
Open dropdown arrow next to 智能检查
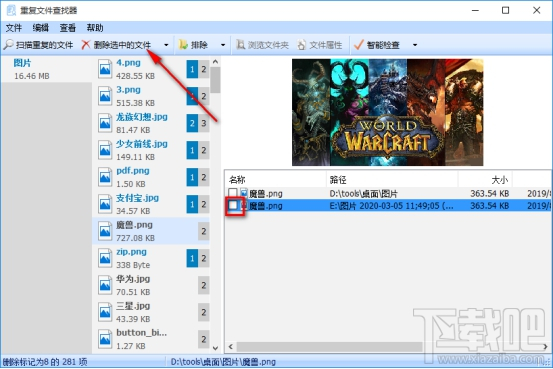pyautogui.click(x=415, y=45)
